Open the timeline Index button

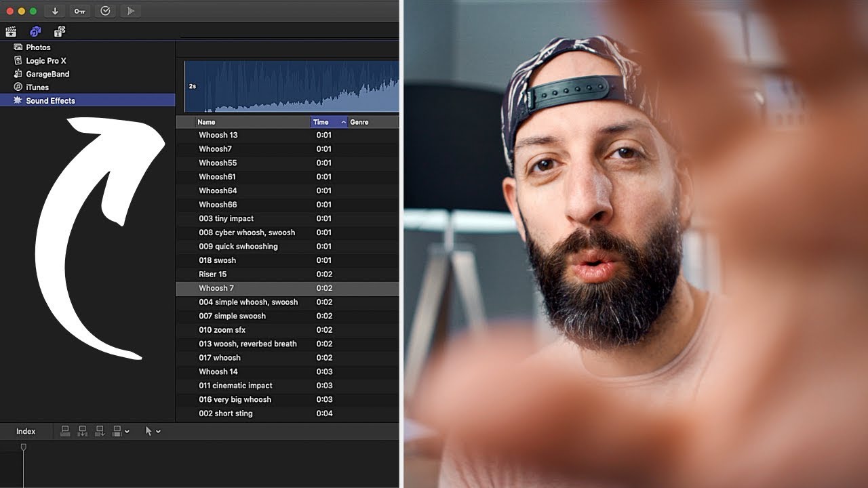coord(26,431)
